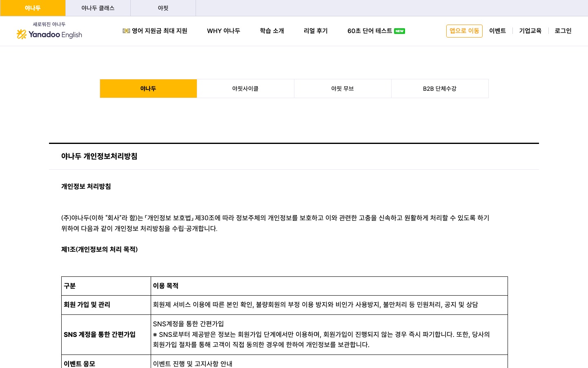
Task: Select the 야핏사이클 policy tab
Action: coord(245,88)
